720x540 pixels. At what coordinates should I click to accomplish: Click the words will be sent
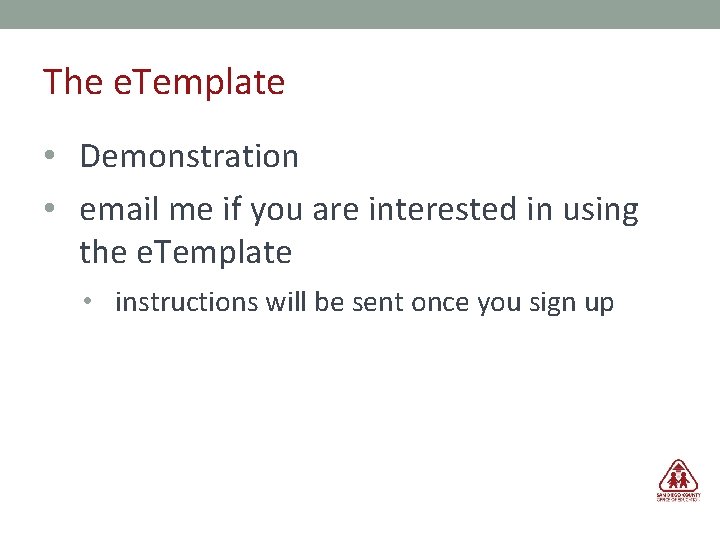click(335, 302)
